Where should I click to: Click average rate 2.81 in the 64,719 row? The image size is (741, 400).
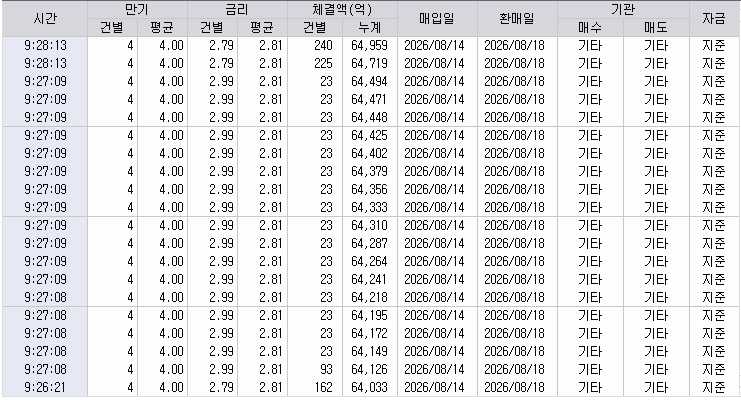pyautogui.click(x=271, y=64)
